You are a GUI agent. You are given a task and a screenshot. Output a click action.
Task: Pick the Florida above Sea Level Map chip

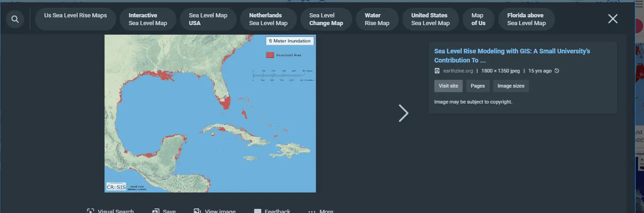pyautogui.click(x=526, y=19)
